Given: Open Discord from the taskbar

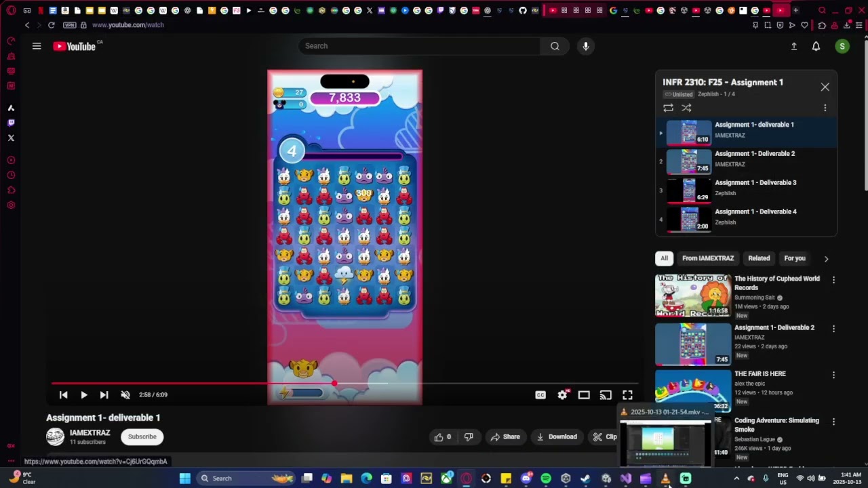Looking at the screenshot, I should (526, 479).
